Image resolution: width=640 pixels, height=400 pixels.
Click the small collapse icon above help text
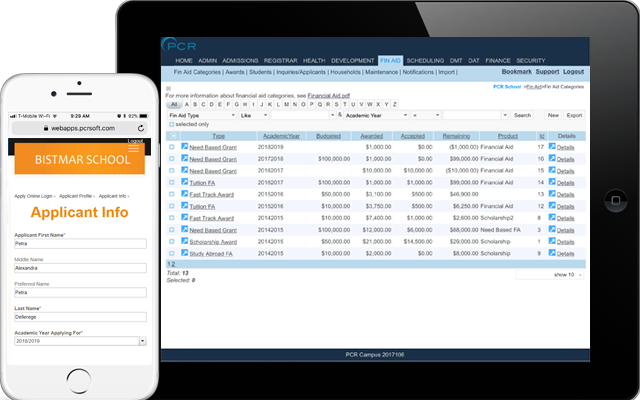(x=169, y=88)
